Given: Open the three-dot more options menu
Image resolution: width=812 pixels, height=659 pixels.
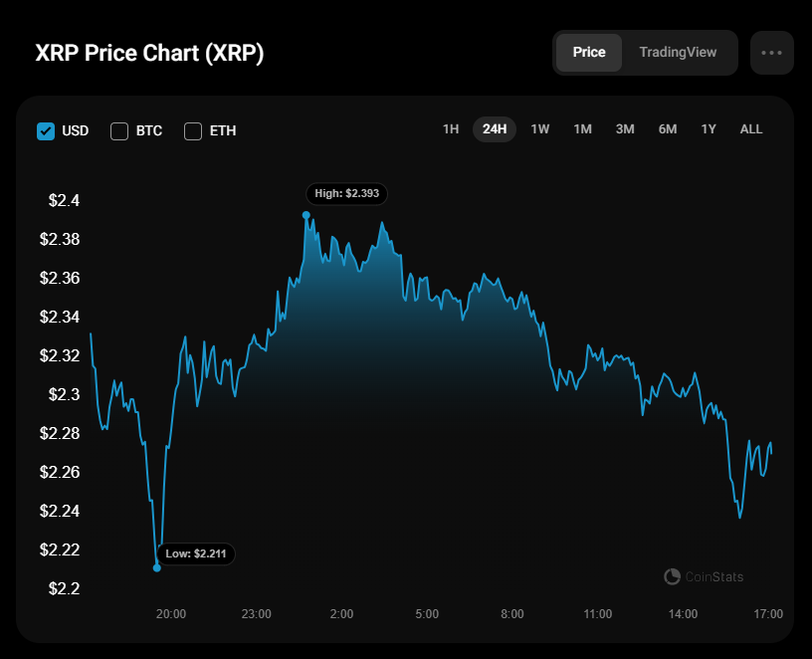Looking at the screenshot, I should [x=771, y=53].
